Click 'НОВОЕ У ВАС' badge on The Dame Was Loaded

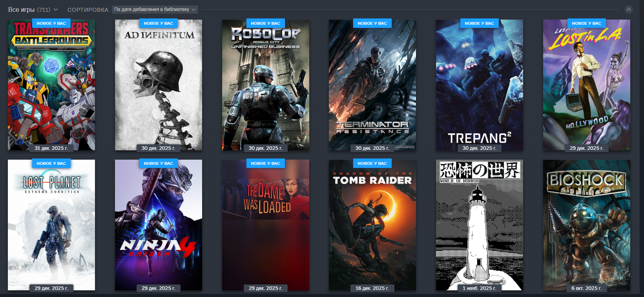click(266, 163)
